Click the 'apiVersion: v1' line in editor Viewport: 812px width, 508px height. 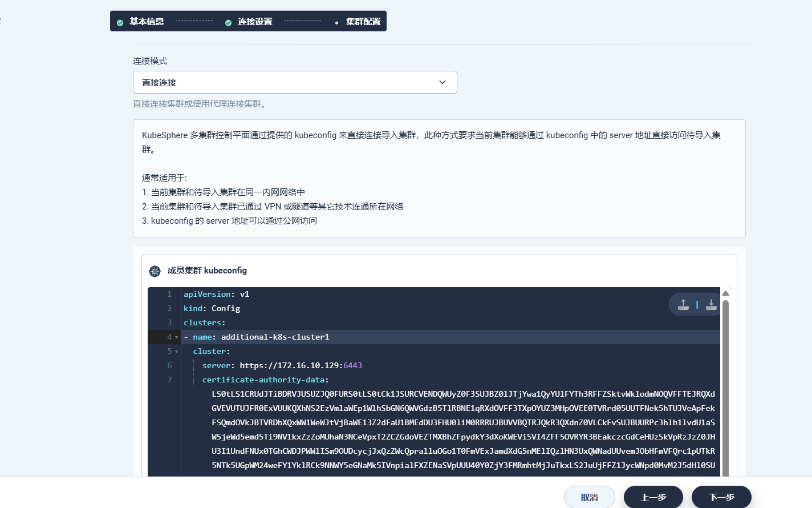tap(216, 294)
